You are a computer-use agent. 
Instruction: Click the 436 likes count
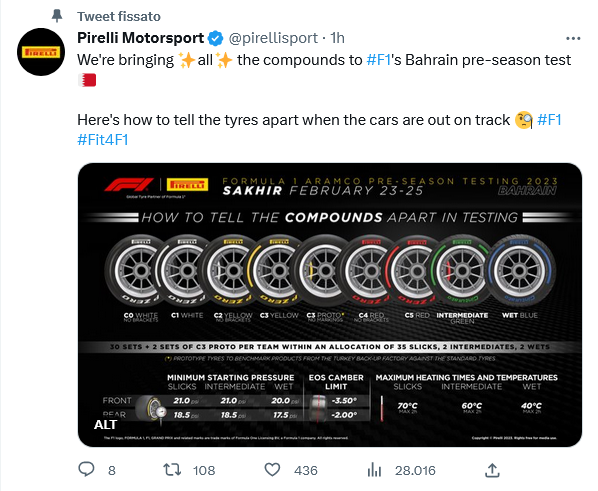305,470
